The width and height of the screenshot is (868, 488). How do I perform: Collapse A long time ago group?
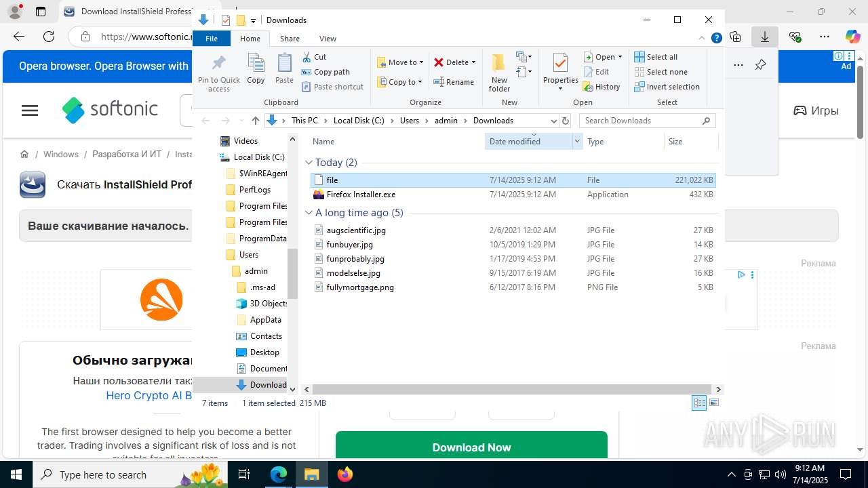coord(309,213)
